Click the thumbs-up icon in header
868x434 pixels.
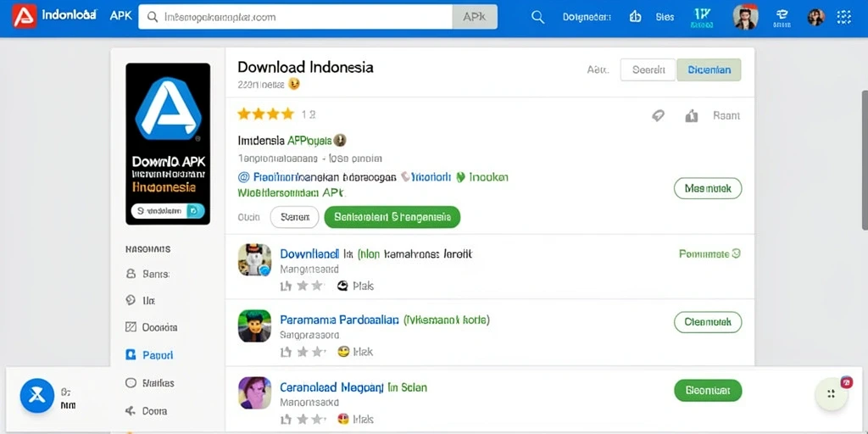pos(635,17)
